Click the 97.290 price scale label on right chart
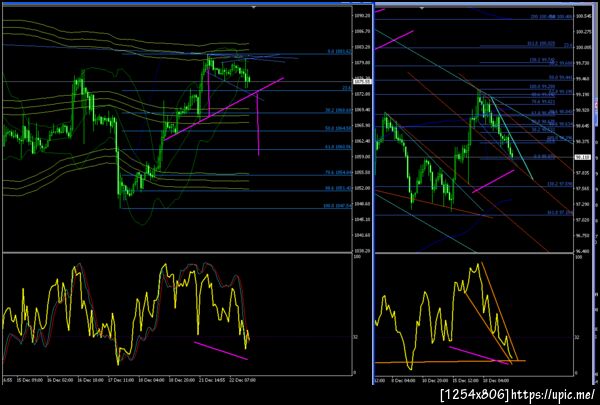 583,204
